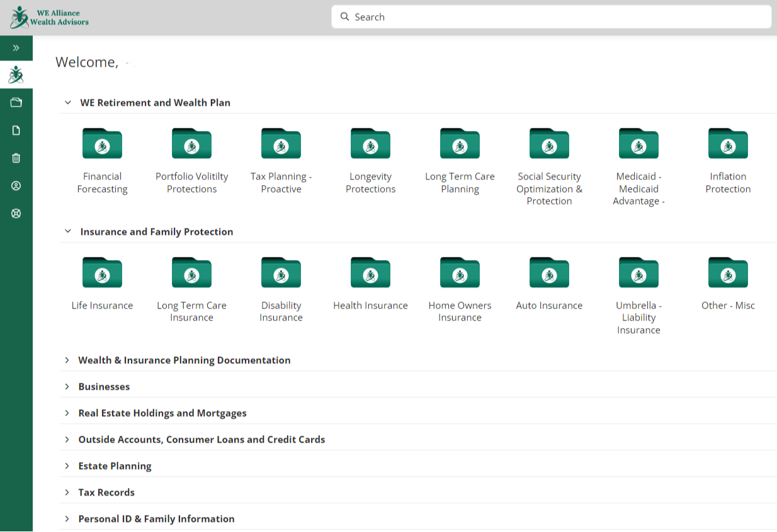Open the Auto Insurance folder
777x532 pixels.
[549, 273]
